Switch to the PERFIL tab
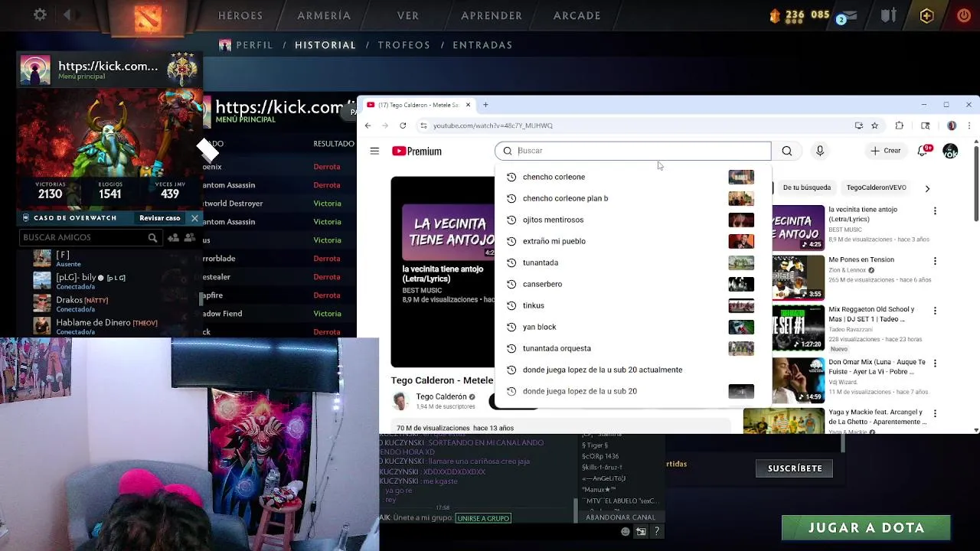 pos(254,45)
